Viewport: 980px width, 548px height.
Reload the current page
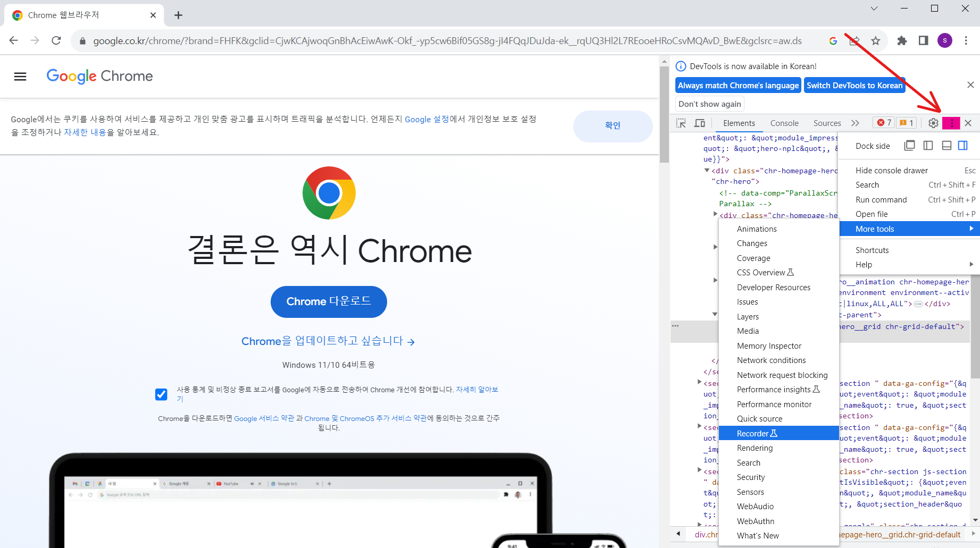tap(56, 40)
